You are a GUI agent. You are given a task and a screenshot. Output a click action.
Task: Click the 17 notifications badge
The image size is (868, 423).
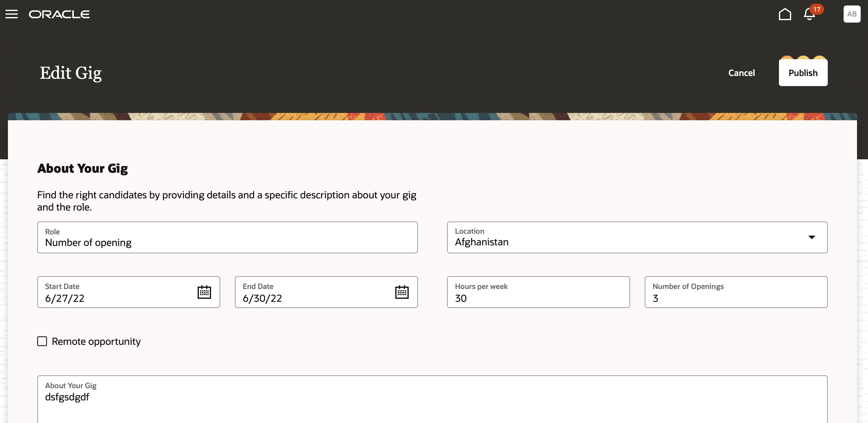tap(817, 9)
